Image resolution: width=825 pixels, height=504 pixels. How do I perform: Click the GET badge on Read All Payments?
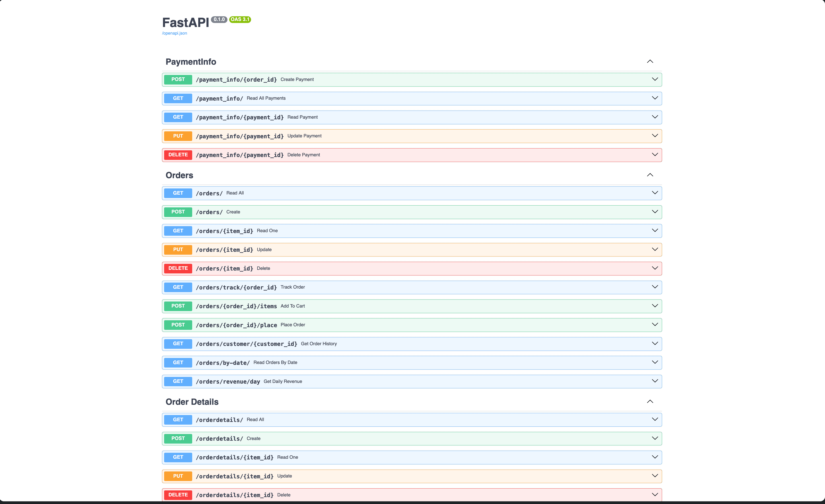pos(178,98)
